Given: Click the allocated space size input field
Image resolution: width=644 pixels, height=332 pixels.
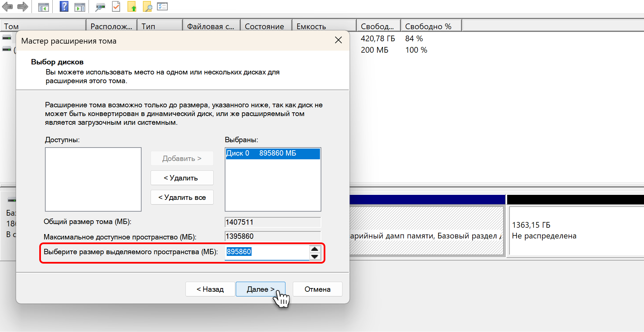Looking at the screenshot, I should 267,252.
